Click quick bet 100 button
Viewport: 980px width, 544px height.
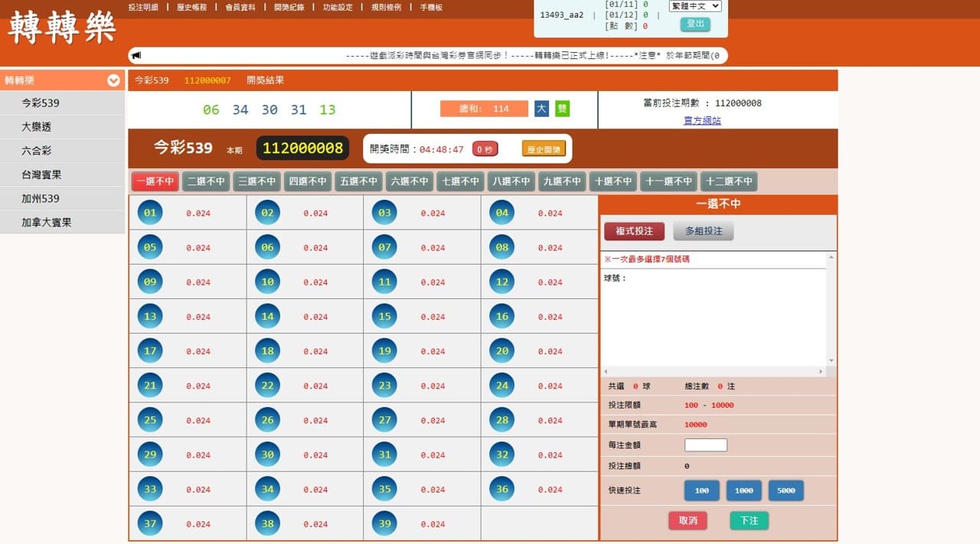click(701, 490)
